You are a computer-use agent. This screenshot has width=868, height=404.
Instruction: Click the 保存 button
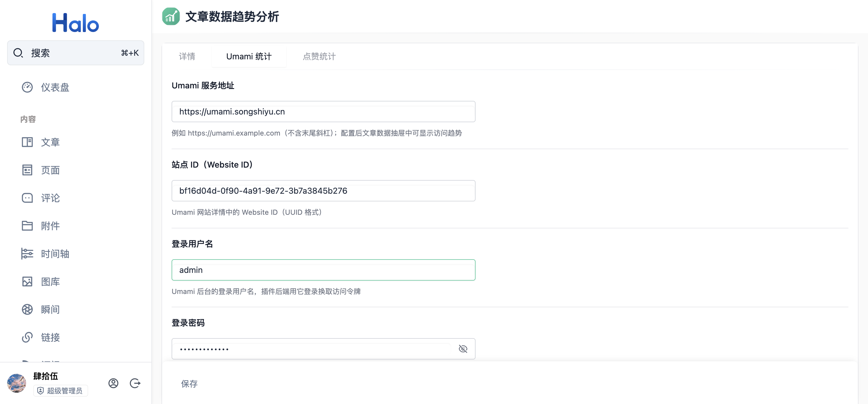189,384
